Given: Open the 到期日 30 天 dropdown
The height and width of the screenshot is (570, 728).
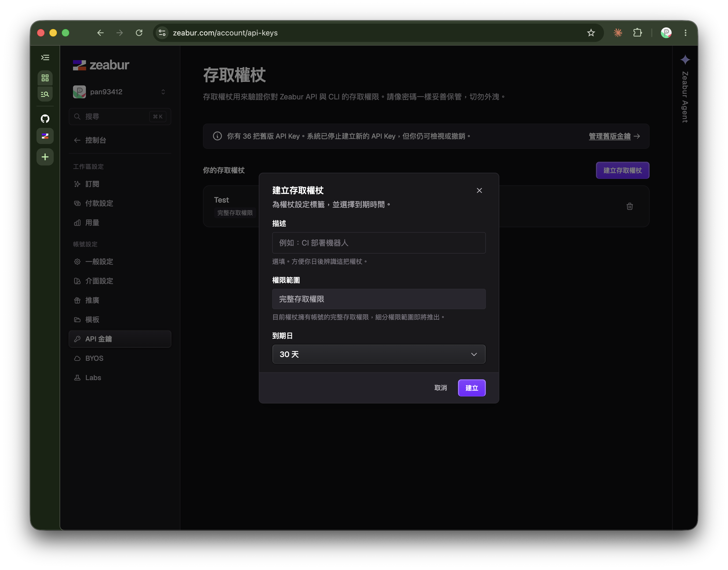Looking at the screenshot, I should [x=379, y=354].
